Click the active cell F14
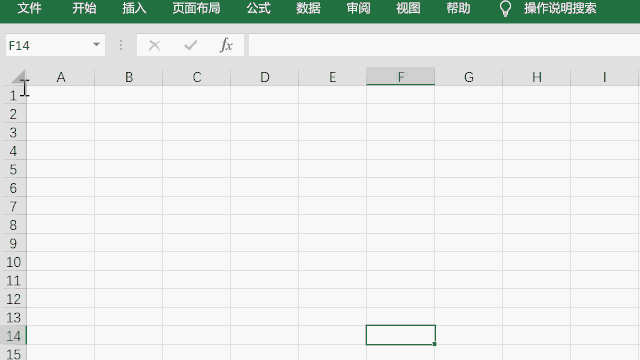The image size is (640, 360). pos(401,335)
